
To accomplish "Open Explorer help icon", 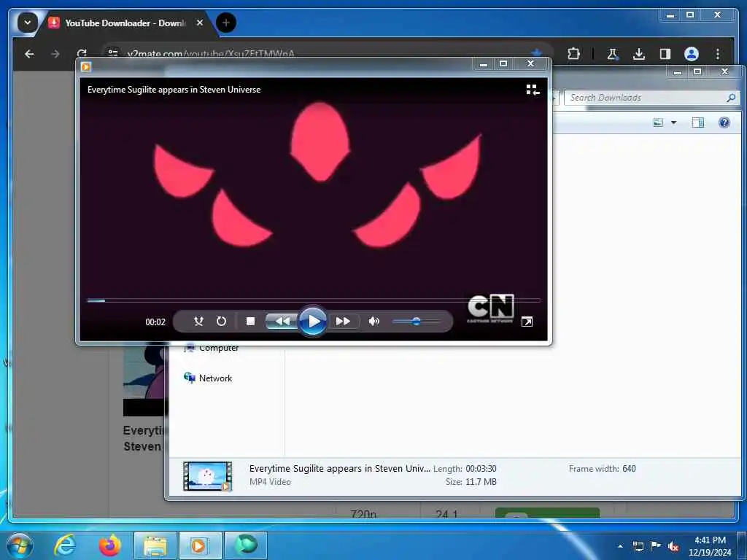I will pyautogui.click(x=724, y=122).
